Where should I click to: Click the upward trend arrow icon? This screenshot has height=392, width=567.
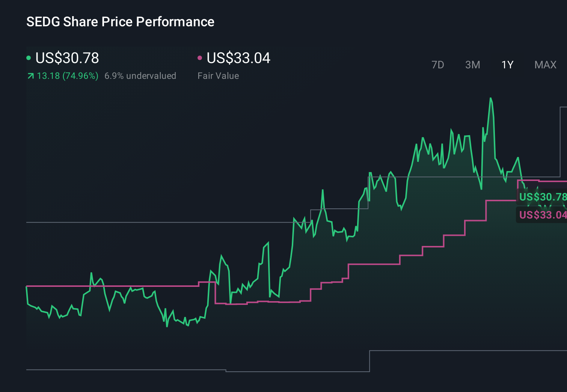(30, 75)
